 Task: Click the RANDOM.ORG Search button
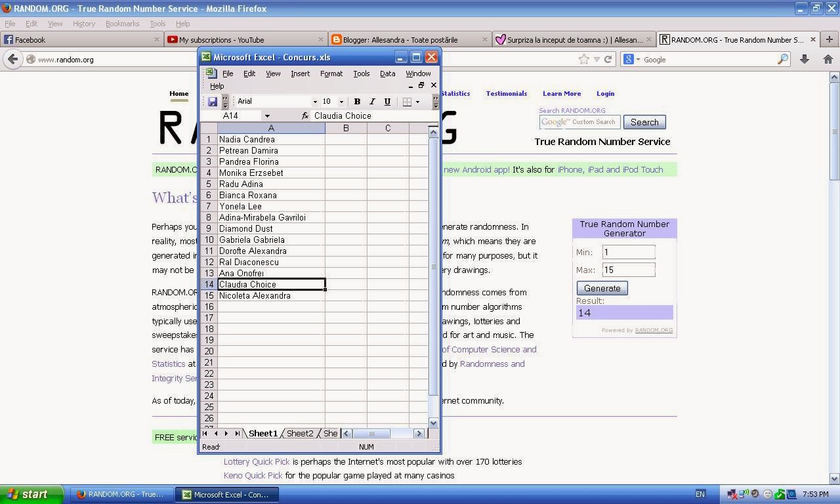[644, 122]
